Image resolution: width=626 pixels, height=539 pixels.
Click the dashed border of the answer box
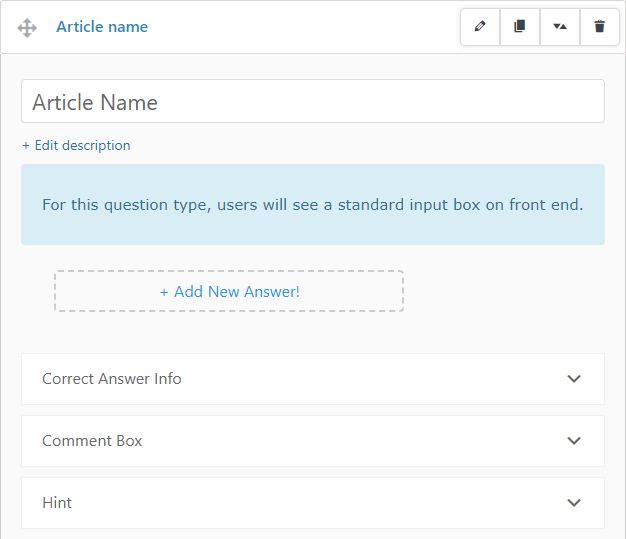229,271
